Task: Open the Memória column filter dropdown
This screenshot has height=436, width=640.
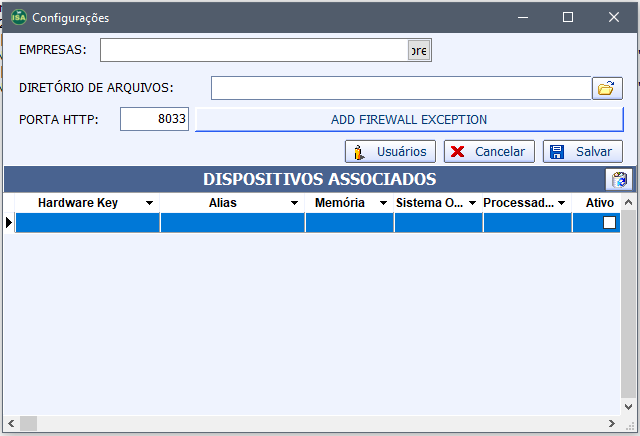Action: click(384, 203)
